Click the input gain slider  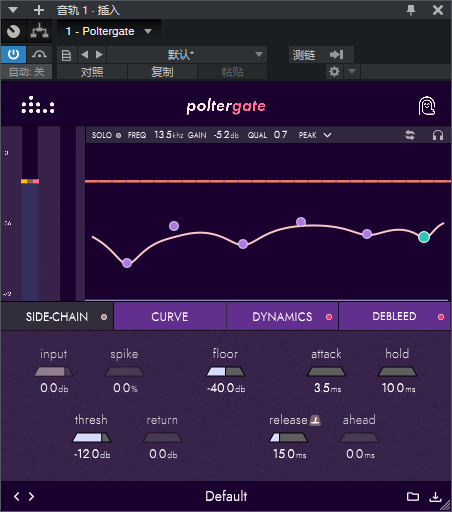point(53,372)
